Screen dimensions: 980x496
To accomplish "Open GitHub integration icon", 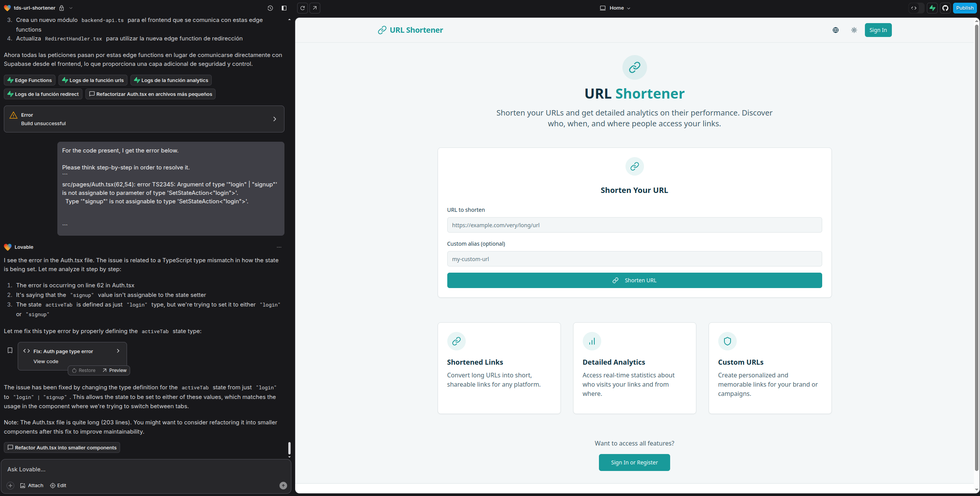I will (x=945, y=8).
